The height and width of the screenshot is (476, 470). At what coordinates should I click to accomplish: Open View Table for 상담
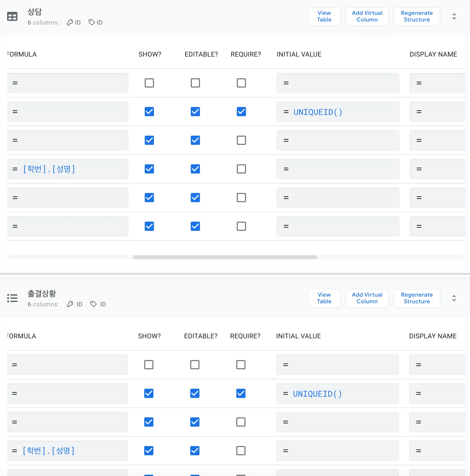324,16
